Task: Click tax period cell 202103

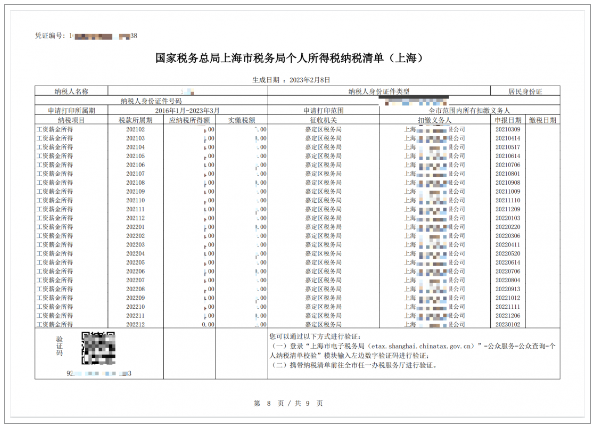Action: pos(136,138)
